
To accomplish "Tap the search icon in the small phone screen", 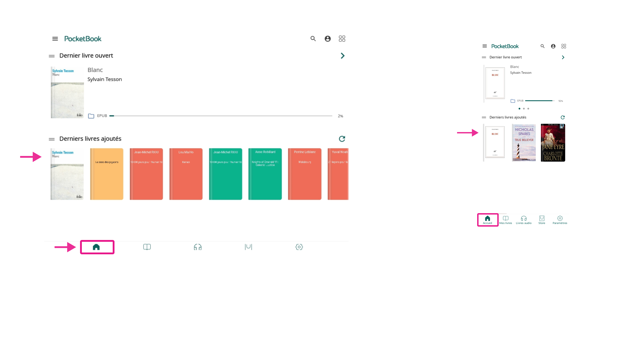I will pos(542,46).
